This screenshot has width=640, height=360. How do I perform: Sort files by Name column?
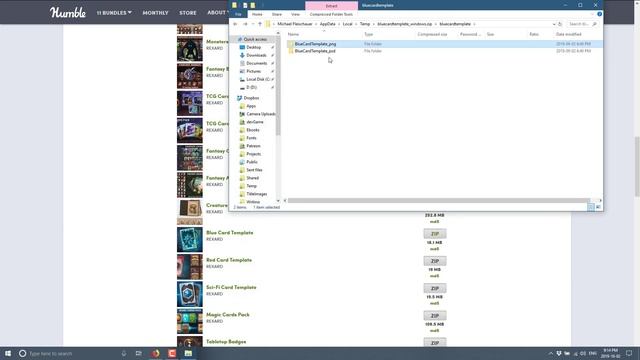(293, 34)
